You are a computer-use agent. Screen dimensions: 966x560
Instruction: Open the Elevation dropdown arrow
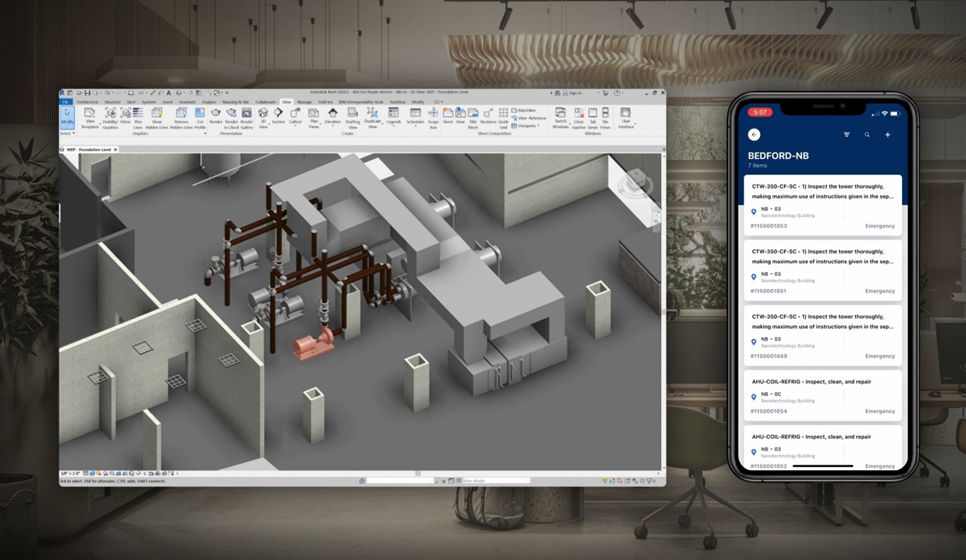[x=332, y=126]
